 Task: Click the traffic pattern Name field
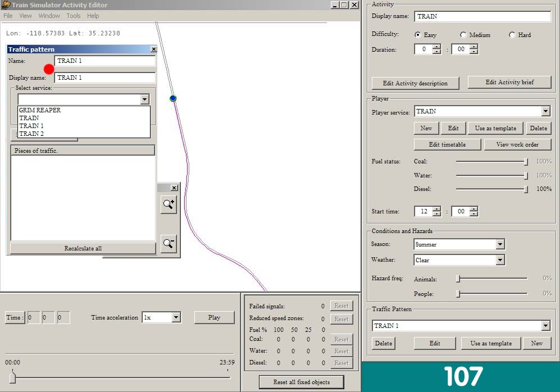click(x=105, y=61)
